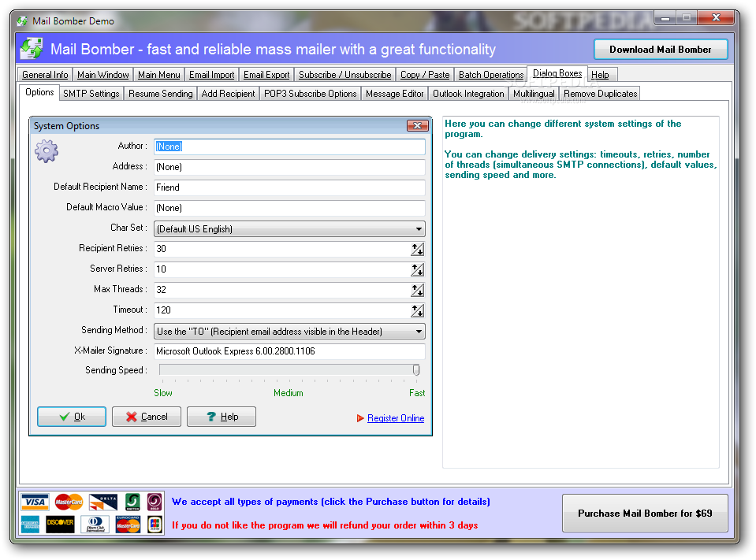Open the Sending Method dropdown
This screenshot has height=560, width=756.
419,332
